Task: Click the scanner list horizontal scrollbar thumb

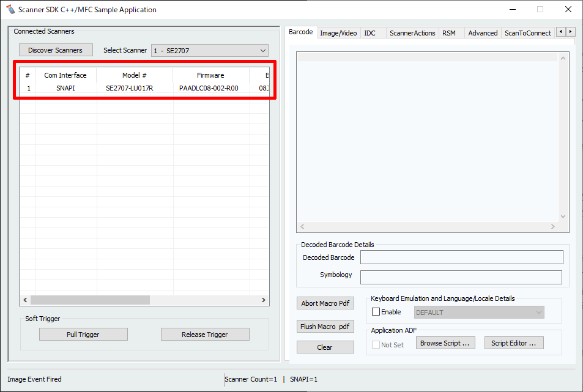Action: 90,300
